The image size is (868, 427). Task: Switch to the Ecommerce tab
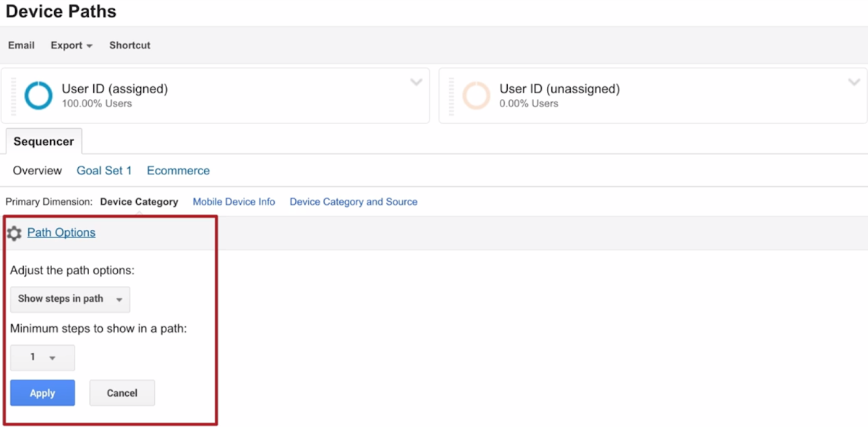click(x=178, y=171)
